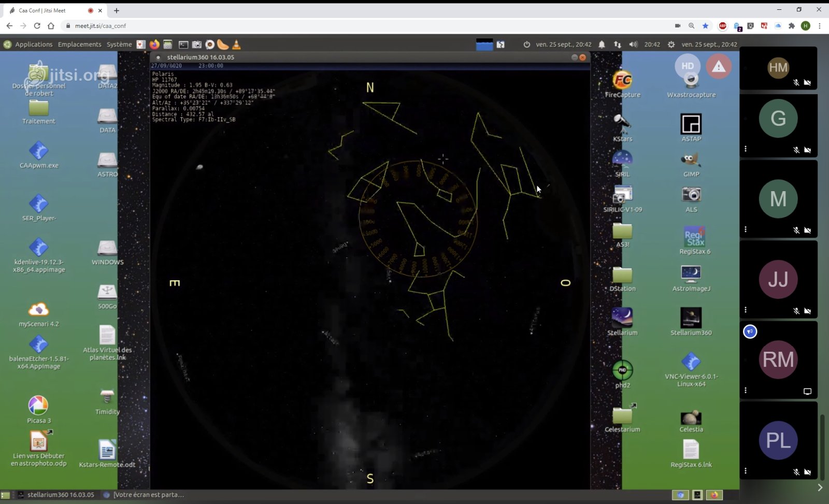This screenshot has height=504, width=829.
Task: Open the AdBlock Plus extension icon
Action: click(722, 25)
